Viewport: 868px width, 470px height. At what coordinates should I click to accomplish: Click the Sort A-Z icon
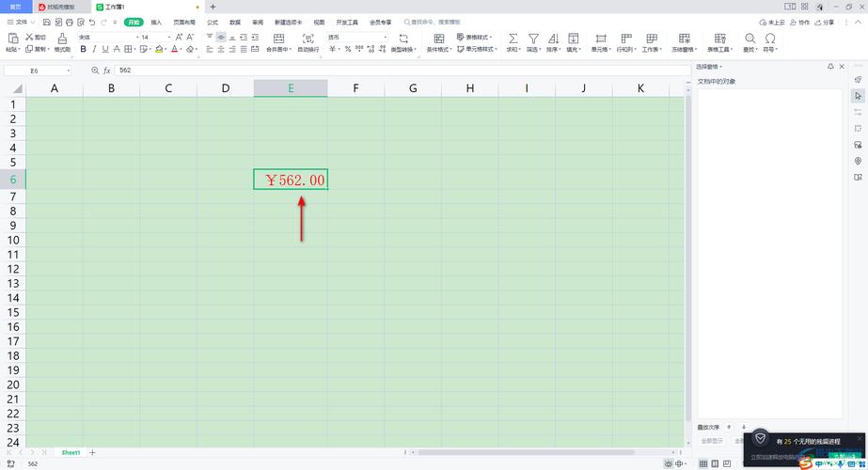coord(553,39)
